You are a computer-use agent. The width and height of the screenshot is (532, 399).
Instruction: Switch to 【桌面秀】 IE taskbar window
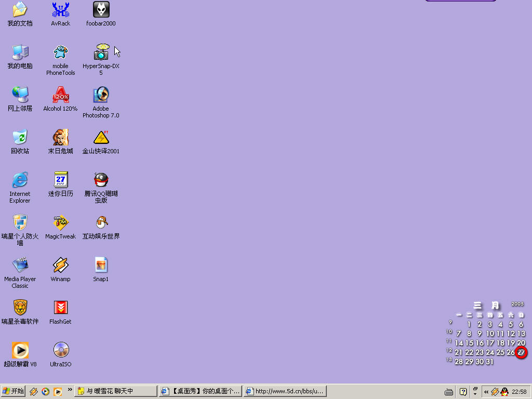tap(200, 391)
